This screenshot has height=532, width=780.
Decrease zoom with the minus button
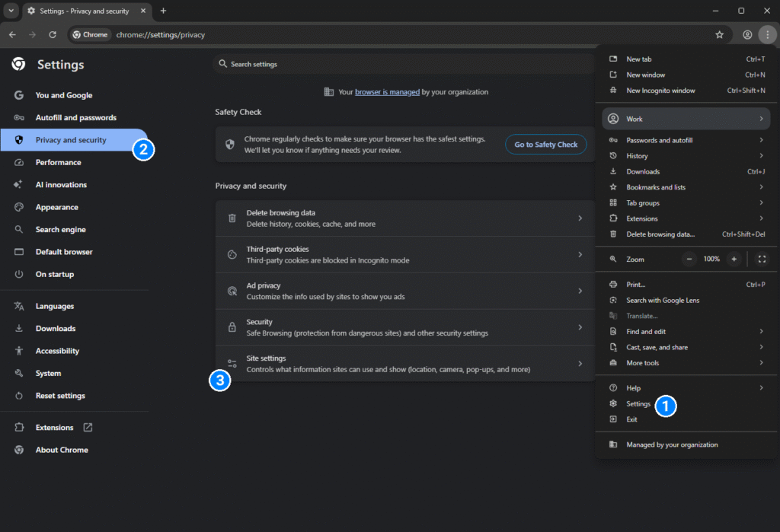[690, 259]
